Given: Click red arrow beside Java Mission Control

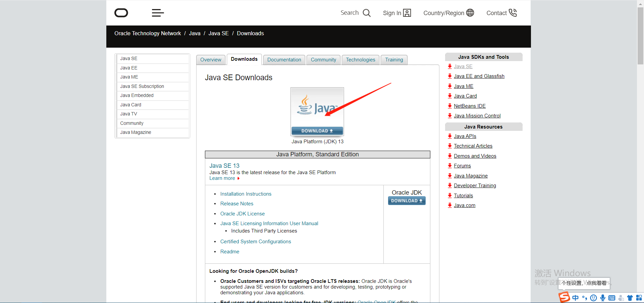Looking at the screenshot, I should [x=450, y=116].
